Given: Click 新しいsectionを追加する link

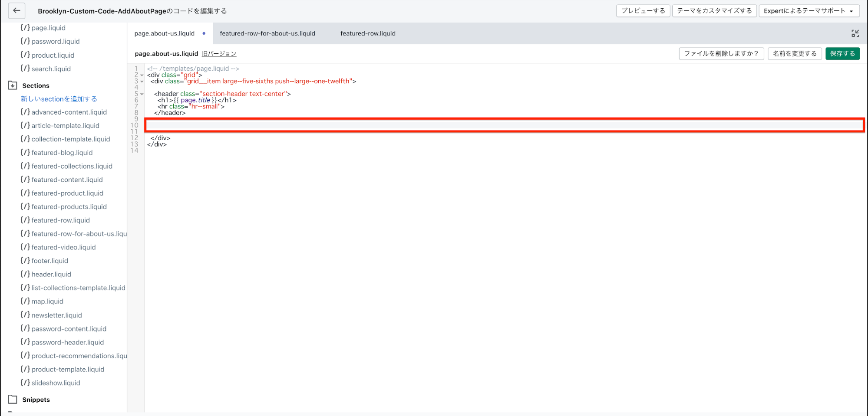Looking at the screenshot, I should tap(59, 99).
